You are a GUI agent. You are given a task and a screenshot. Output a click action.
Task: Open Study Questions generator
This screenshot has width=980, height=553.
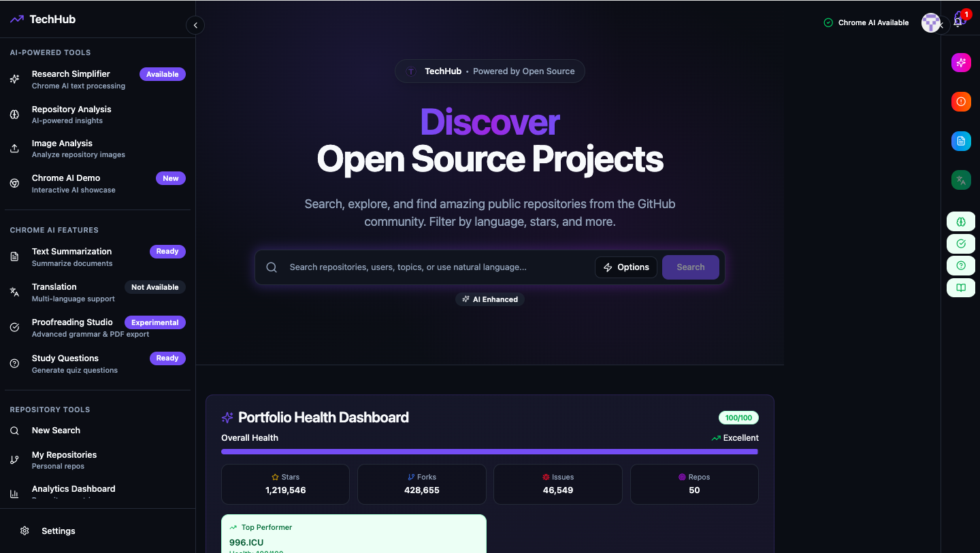pos(98,363)
